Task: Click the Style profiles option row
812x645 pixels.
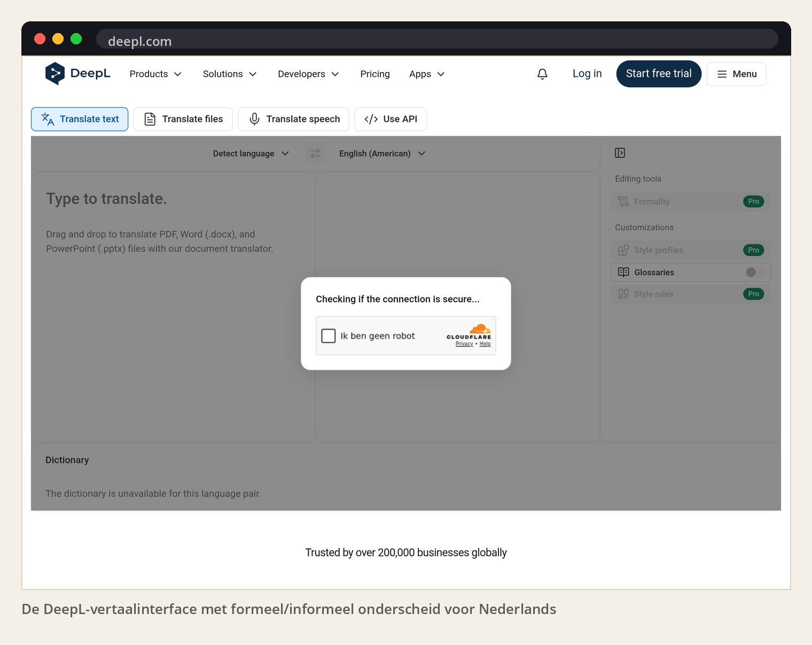Action: pos(691,250)
